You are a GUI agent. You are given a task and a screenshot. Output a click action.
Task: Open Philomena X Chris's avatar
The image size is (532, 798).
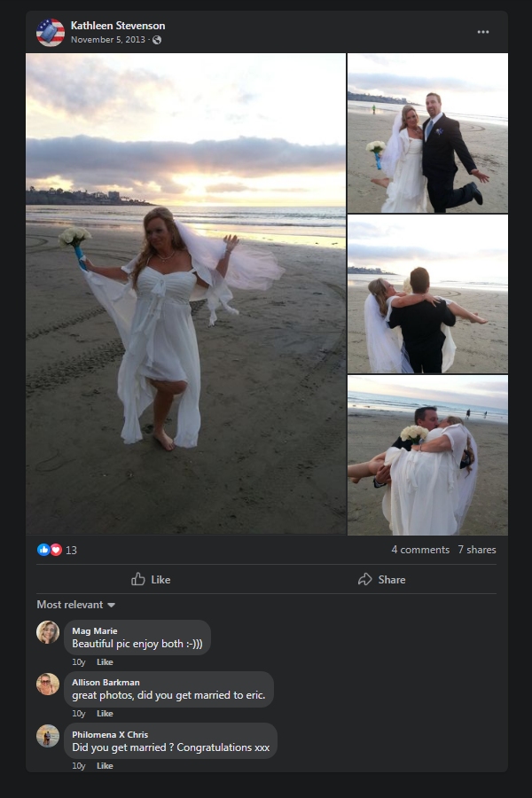click(48, 736)
